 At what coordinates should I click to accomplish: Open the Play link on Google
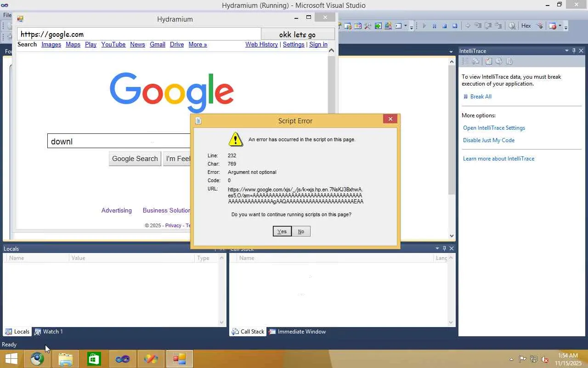[x=90, y=45]
